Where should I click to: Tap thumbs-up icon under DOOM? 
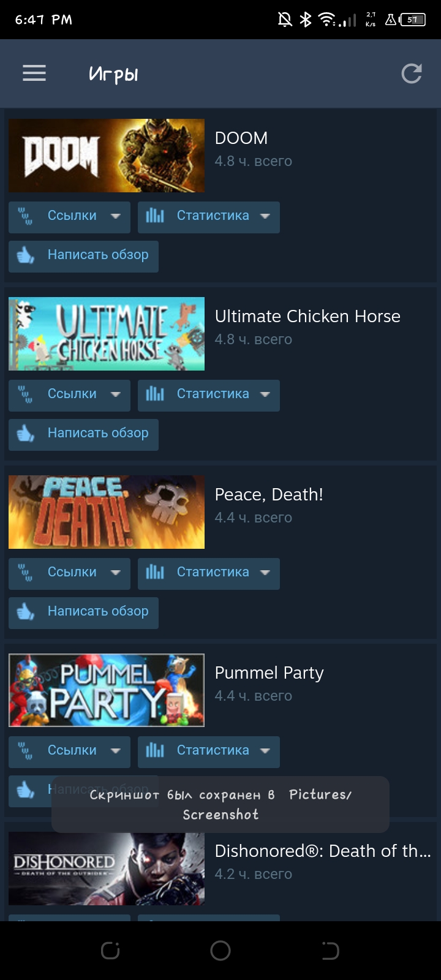tap(26, 255)
